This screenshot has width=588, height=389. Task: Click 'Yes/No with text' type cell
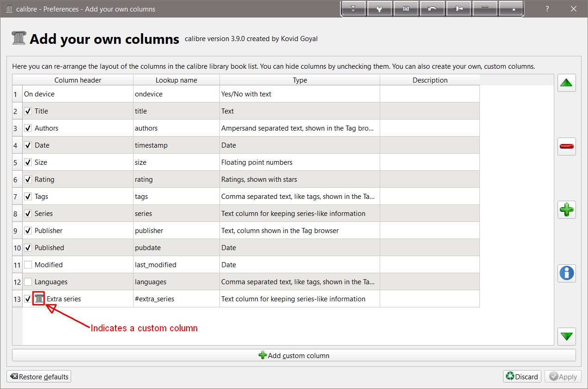pyautogui.click(x=300, y=94)
